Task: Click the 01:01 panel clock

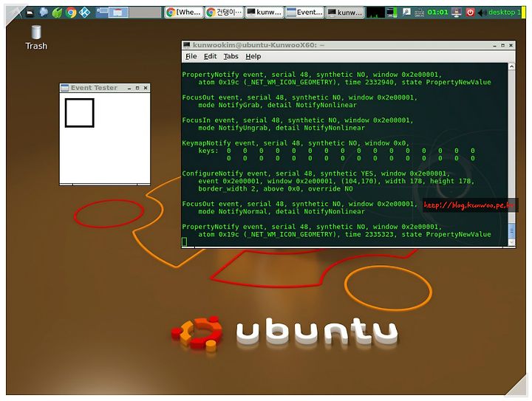Action: (x=437, y=13)
